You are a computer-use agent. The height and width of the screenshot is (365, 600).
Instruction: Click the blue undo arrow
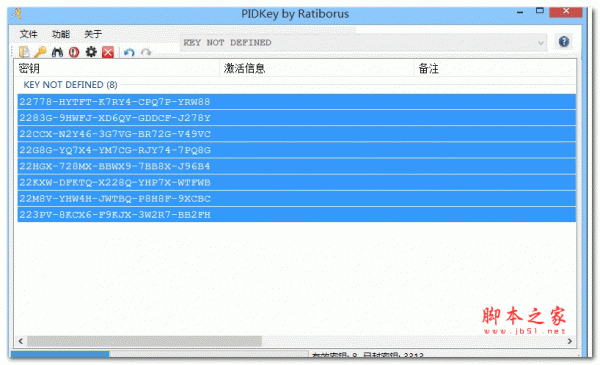[x=129, y=52]
